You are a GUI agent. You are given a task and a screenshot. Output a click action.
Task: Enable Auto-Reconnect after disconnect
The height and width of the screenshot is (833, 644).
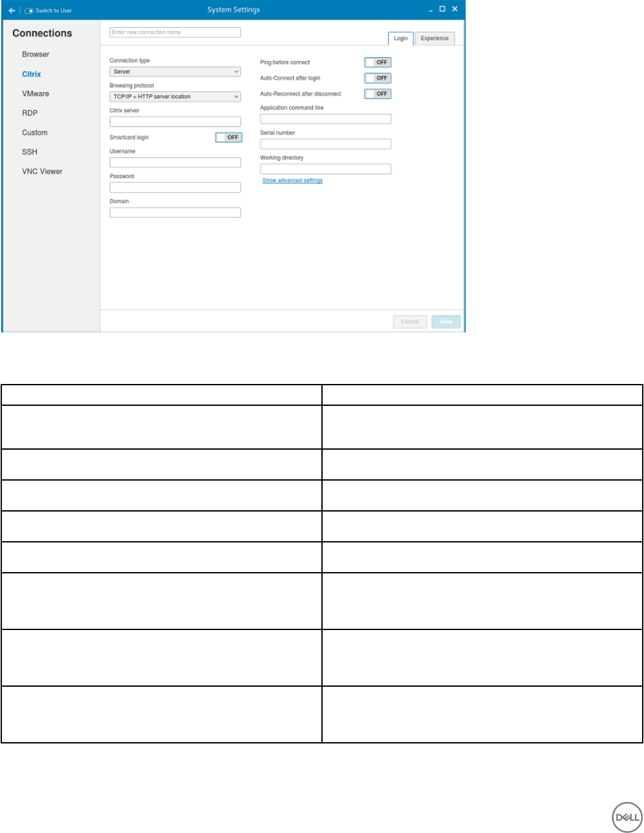(x=377, y=93)
